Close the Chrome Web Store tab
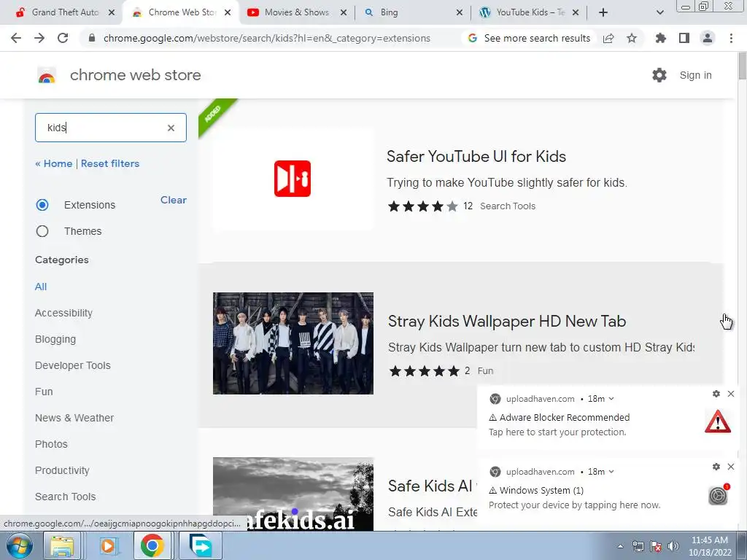 click(x=228, y=12)
